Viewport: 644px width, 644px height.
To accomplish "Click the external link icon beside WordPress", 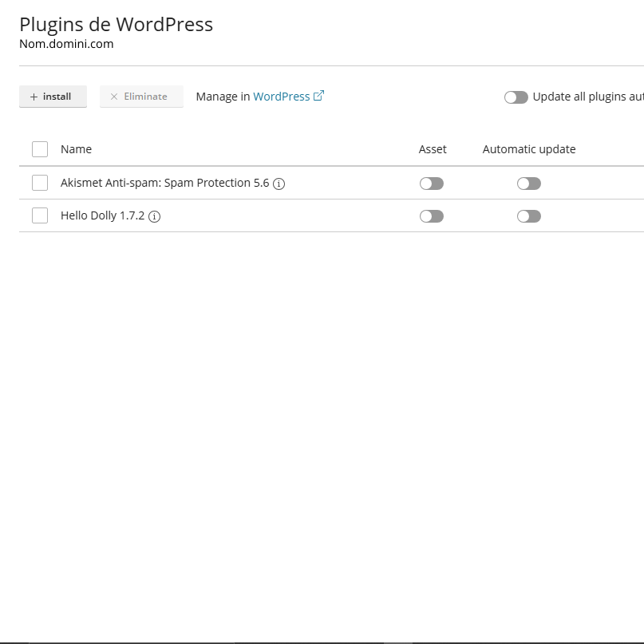I will (x=319, y=96).
